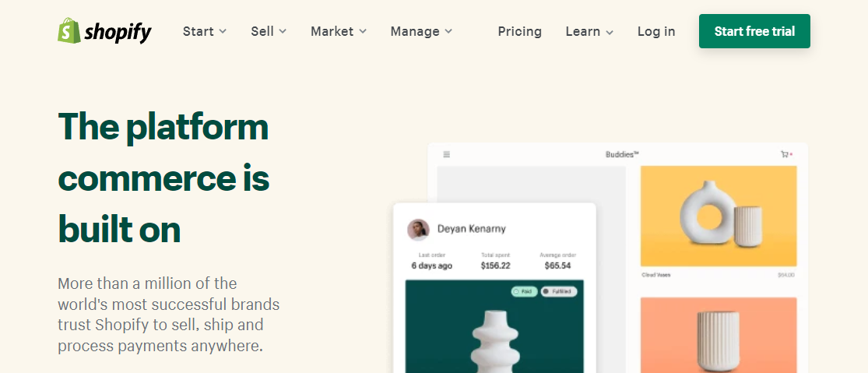Click the Shopify bag logo
Image resolution: width=868 pixels, height=373 pixels.
(x=69, y=31)
